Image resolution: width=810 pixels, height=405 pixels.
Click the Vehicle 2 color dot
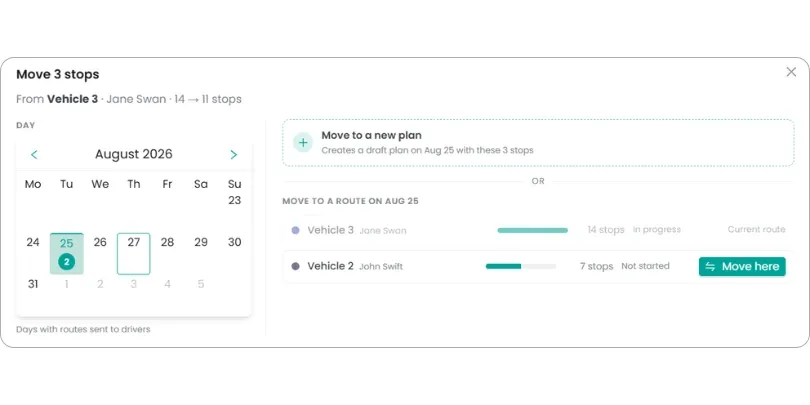tap(295, 267)
